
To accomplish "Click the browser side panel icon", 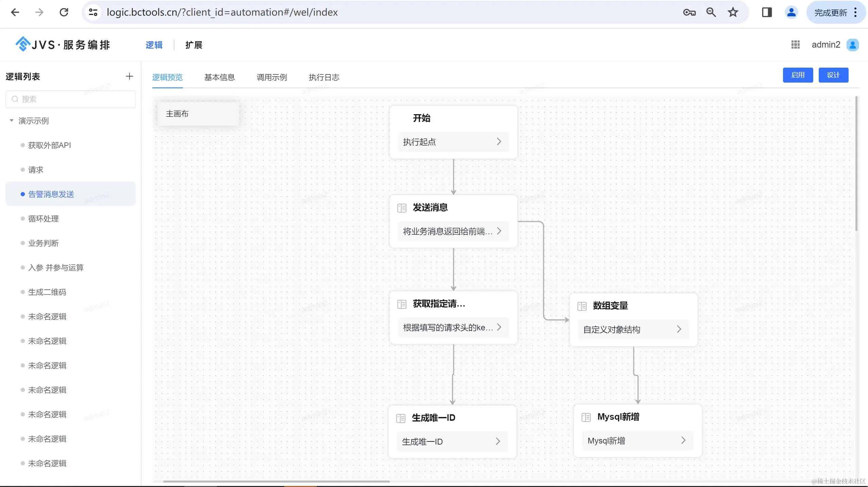I will pyautogui.click(x=767, y=13).
